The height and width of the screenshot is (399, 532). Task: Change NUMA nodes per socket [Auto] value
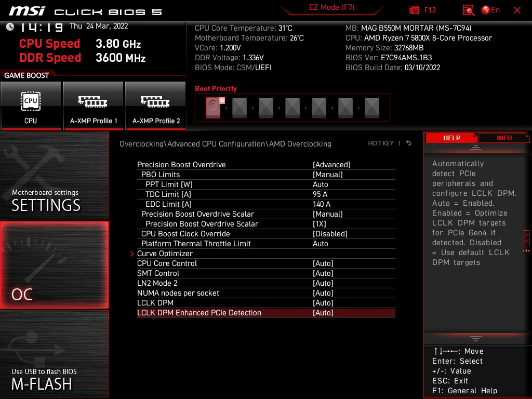tap(323, 293)
